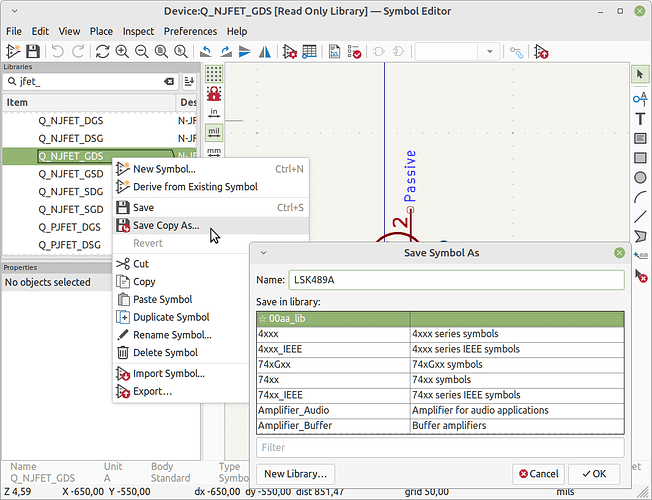Viewport: 652px width, 500px height.
Task: Run the symbol checker icon
Action: click(x=354, y=52)
